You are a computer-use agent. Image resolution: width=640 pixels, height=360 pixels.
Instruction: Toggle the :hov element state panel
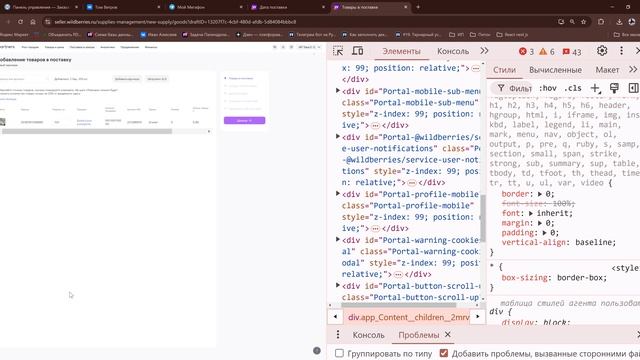click(x=547, y=88)
